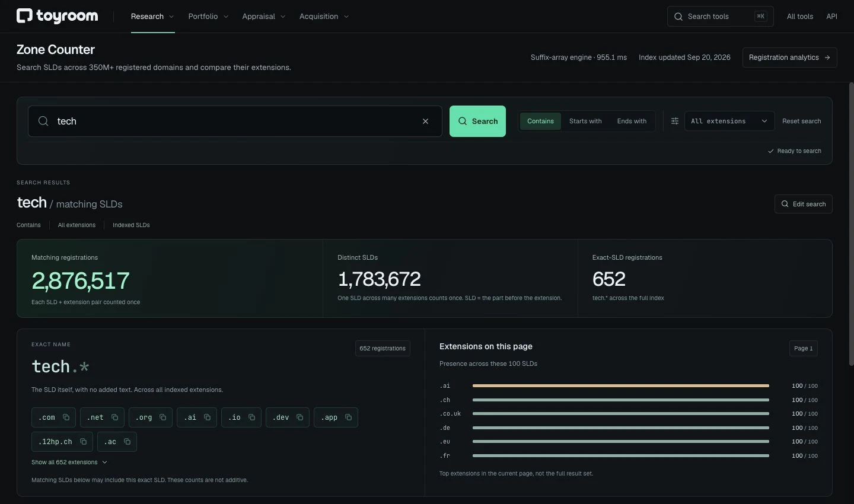Copy the .com extension
The height and width of the screenshot is (504, 854).
(x=66, y=417)
